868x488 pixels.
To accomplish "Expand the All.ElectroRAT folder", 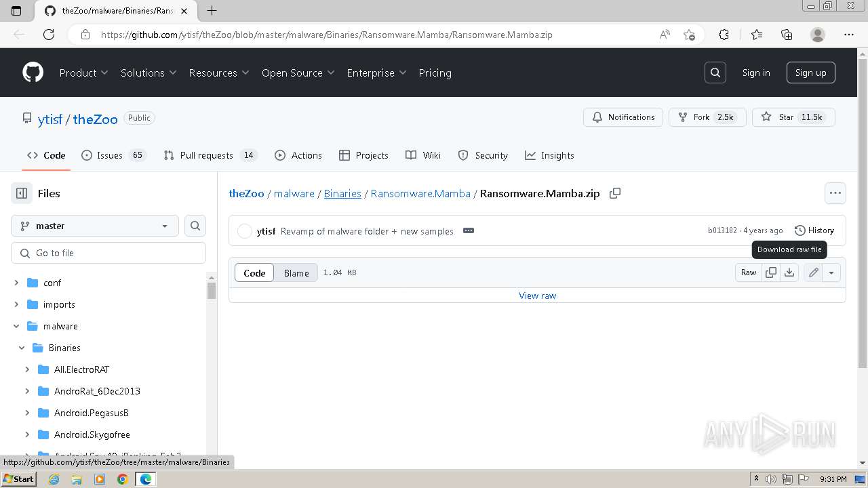I will (27, 369).
